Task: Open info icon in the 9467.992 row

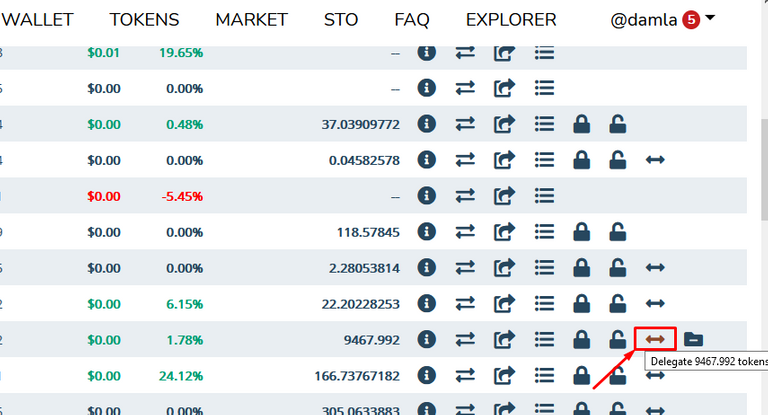Action: tap(427, 339)
